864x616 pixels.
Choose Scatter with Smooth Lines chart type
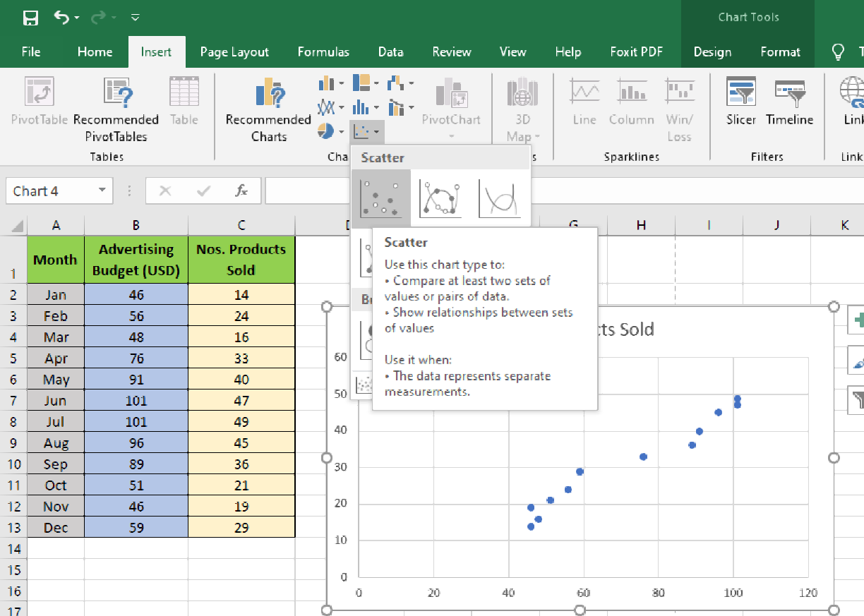pyautogui.click(x=500, y=198)
